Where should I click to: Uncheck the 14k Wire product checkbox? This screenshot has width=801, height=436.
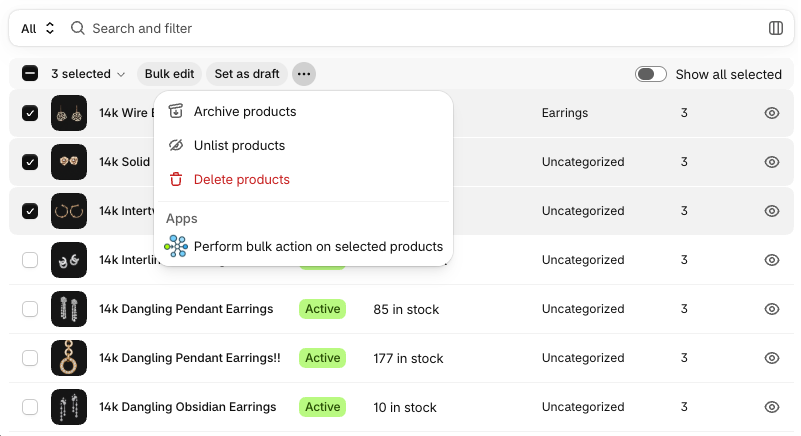(x=30, y=113)
